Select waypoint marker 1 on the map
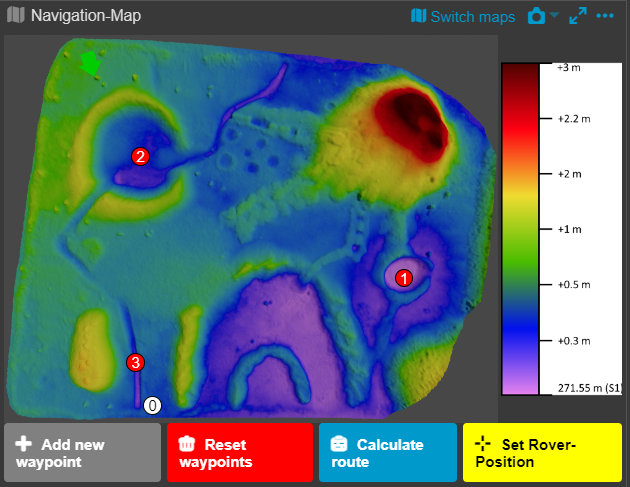This screenshot has height=487, width=630. tap(404, 278)
